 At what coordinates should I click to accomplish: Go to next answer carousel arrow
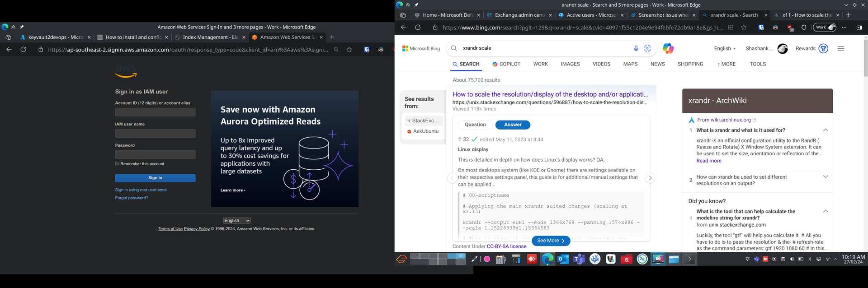pyautogui.click(x=650, y=178)
